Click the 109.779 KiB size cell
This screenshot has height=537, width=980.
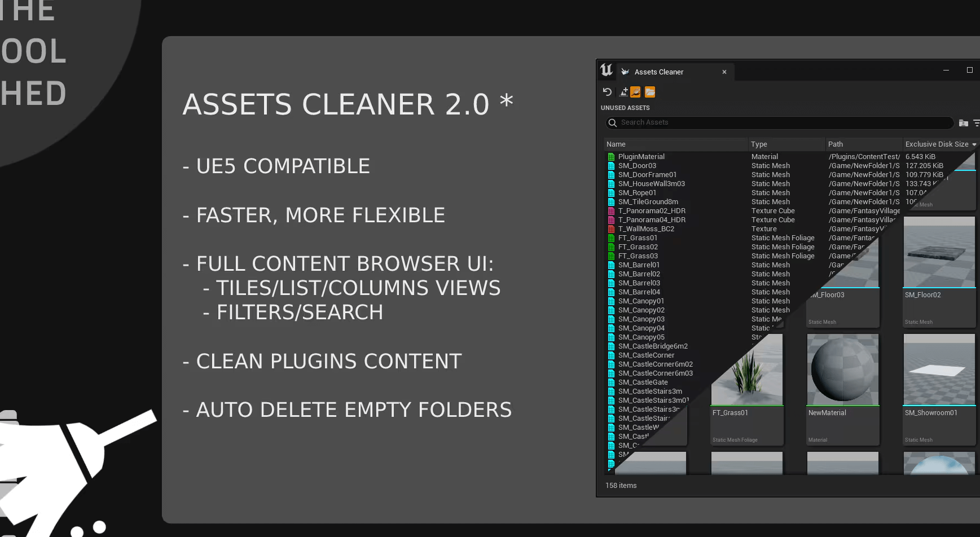(924, 175)
